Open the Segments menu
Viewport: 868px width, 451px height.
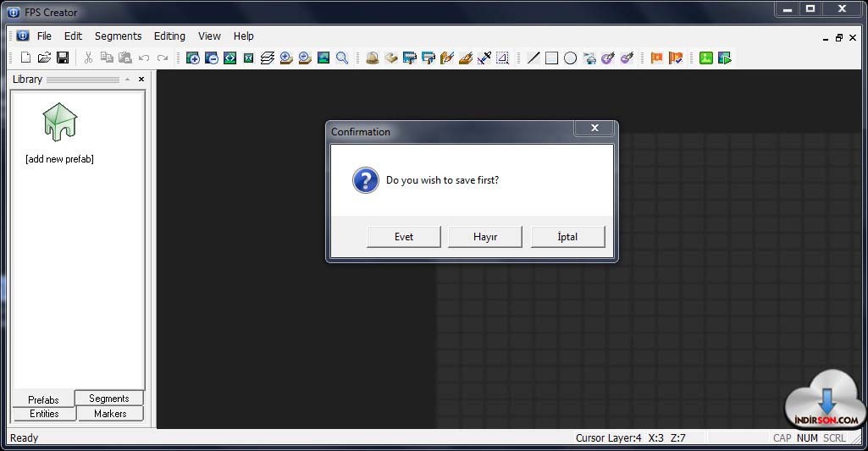(118, 36)
